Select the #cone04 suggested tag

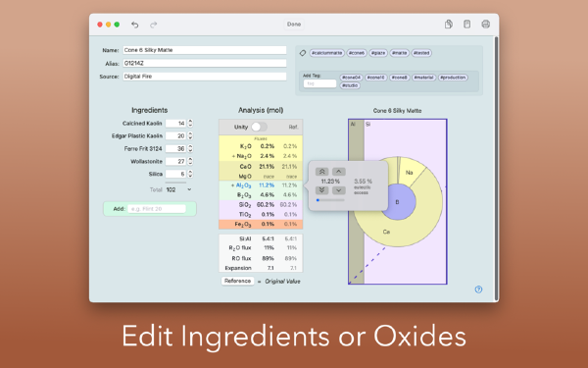click(x=352, y=78)
